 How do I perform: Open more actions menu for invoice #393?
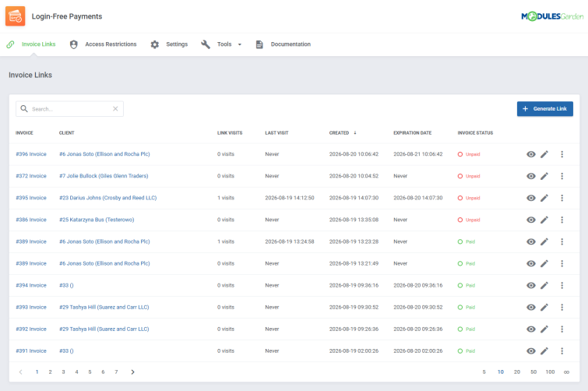[562, 307]
